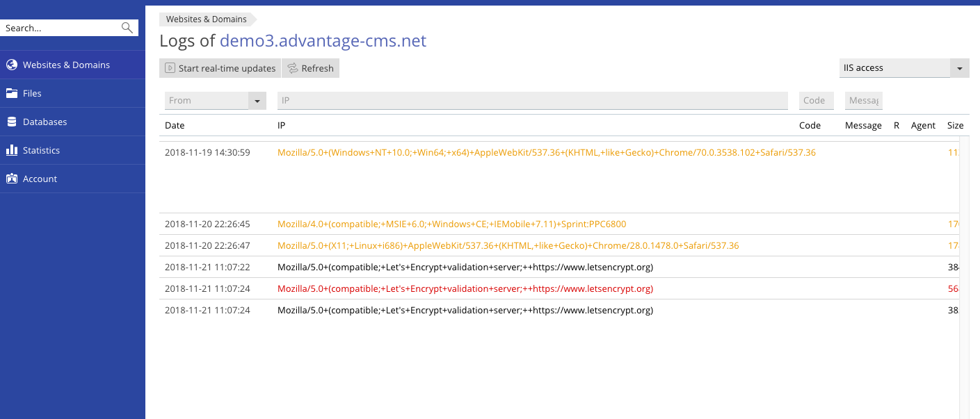Open Account page
The image size is (980, 419).
click(x=72, y=179)
